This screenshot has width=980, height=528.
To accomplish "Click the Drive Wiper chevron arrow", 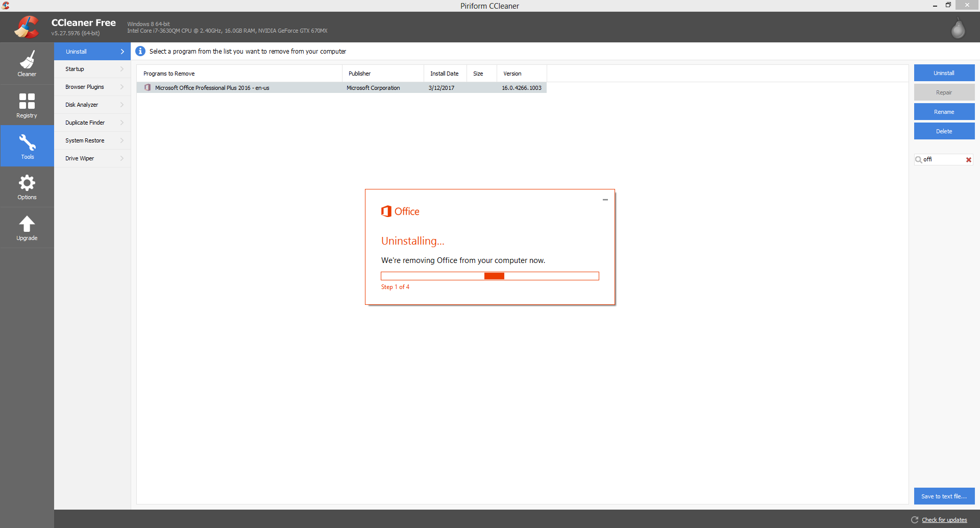I will click(x=122, y=158).
